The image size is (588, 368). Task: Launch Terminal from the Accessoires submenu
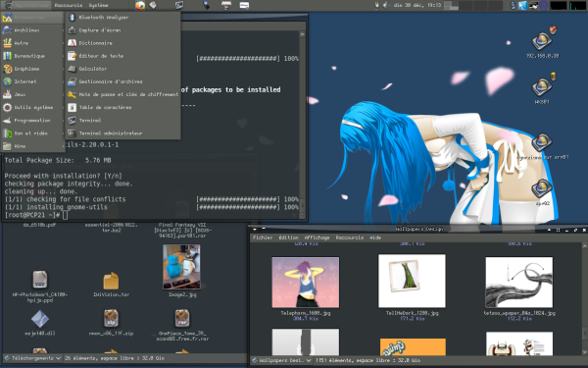(122, 120)
